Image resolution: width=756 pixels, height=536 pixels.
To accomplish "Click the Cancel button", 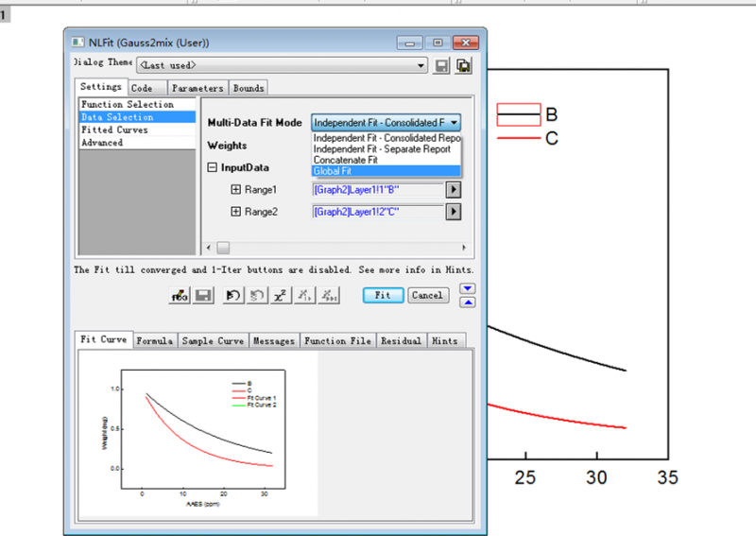I will coord(428,295).
